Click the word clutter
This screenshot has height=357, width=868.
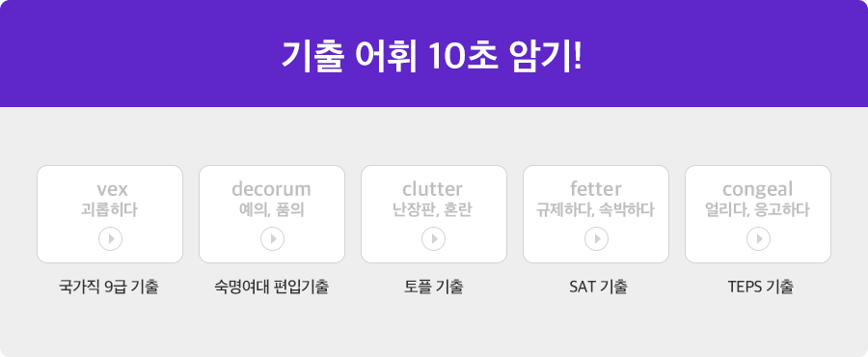coord(432,189)
